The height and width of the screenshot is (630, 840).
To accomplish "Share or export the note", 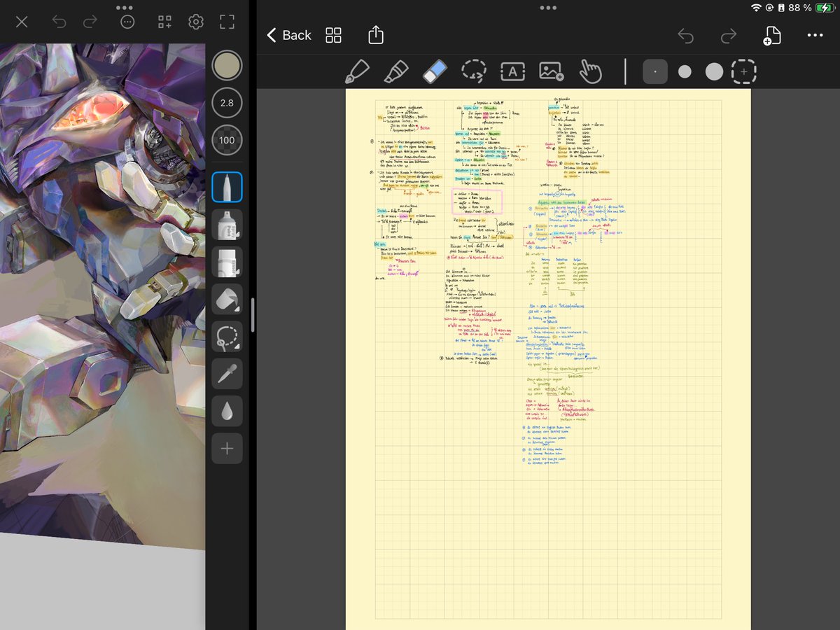I will 376,34.
